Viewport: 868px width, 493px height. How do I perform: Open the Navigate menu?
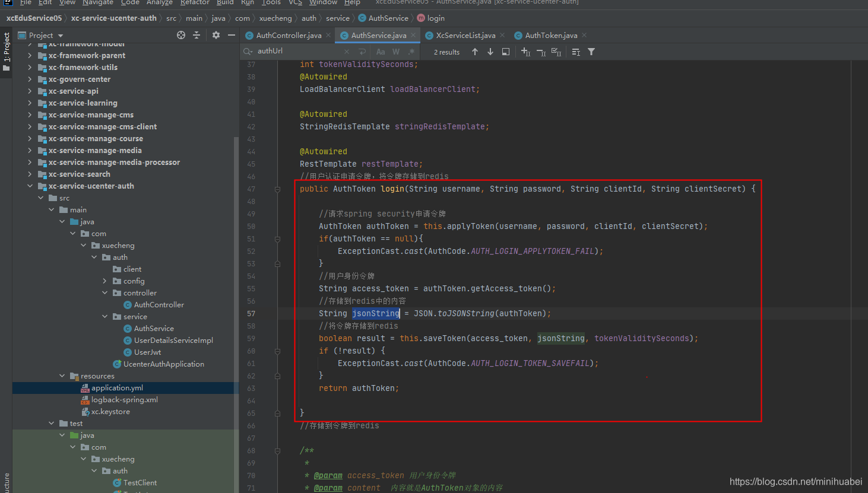pos(98,2)
